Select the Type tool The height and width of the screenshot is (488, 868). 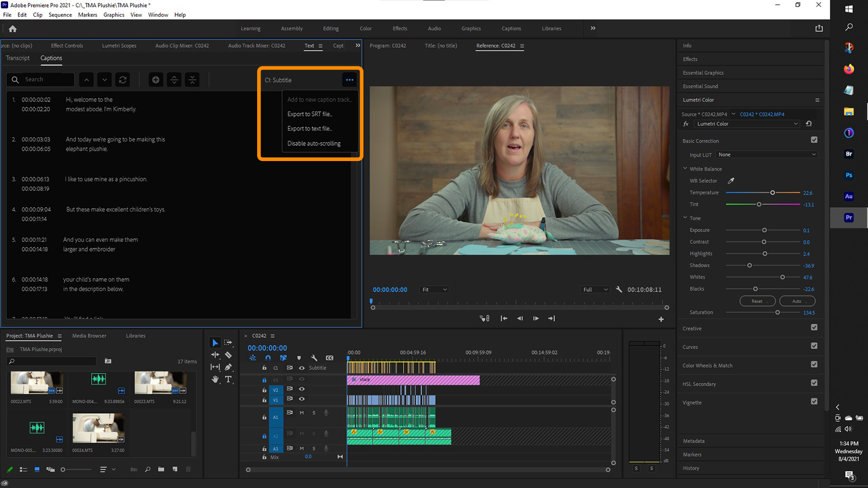228,380
